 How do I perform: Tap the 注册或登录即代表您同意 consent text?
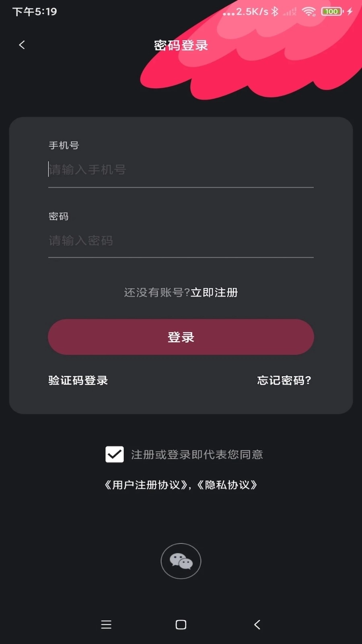pyautogui.click(x=197, y=454)
